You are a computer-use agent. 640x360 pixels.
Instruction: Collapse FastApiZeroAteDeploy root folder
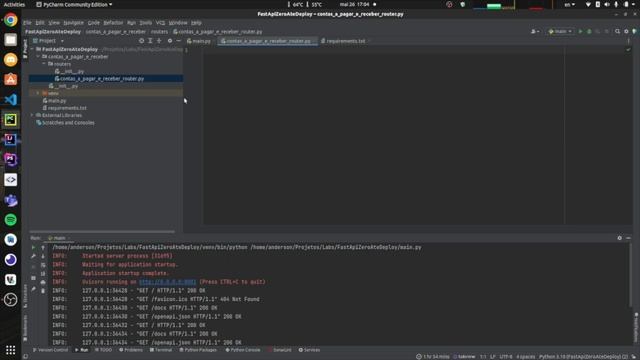pyautogui.click(x=32, y=49)
